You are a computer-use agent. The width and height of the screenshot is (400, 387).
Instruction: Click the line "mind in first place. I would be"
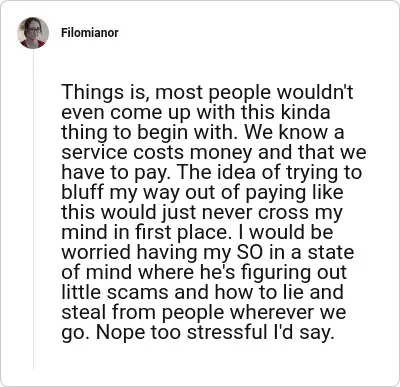[197, 232]
